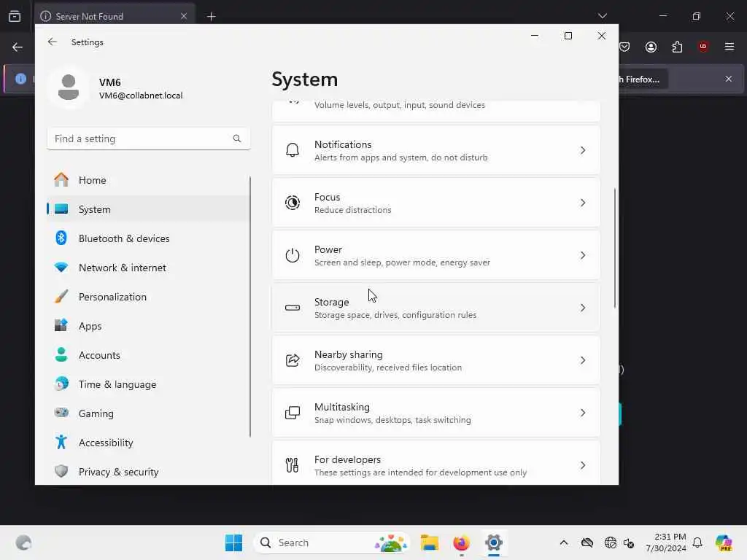Screen dimensions: 747x560
Task: Click the Settings gear on taskbar
Action: [494, 542]
